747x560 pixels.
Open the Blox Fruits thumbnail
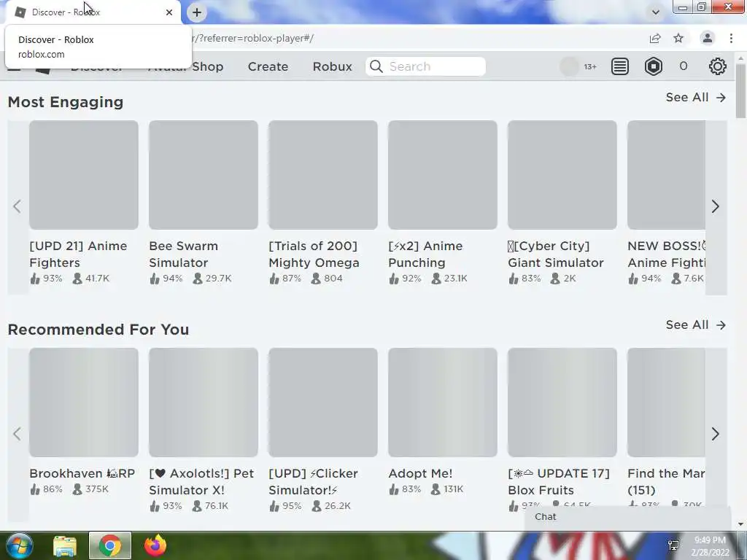tap(562, 402)
